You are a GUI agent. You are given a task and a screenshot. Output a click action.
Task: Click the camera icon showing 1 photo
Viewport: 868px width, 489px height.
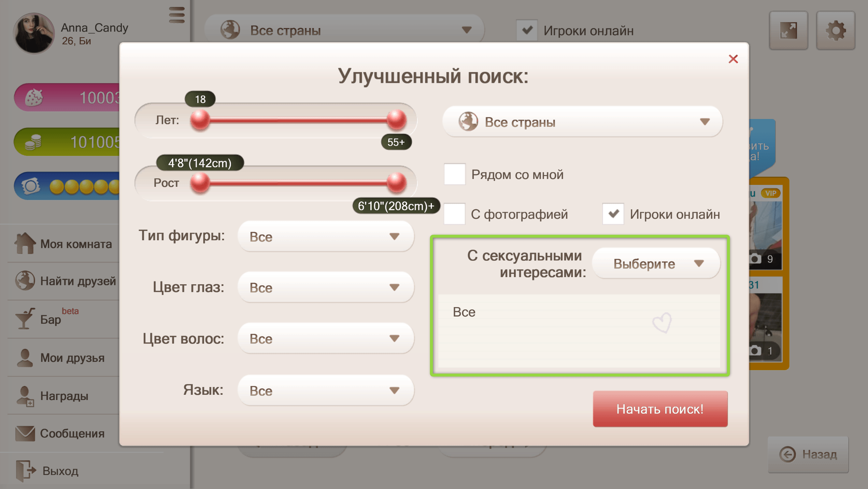tap(755, 351)
